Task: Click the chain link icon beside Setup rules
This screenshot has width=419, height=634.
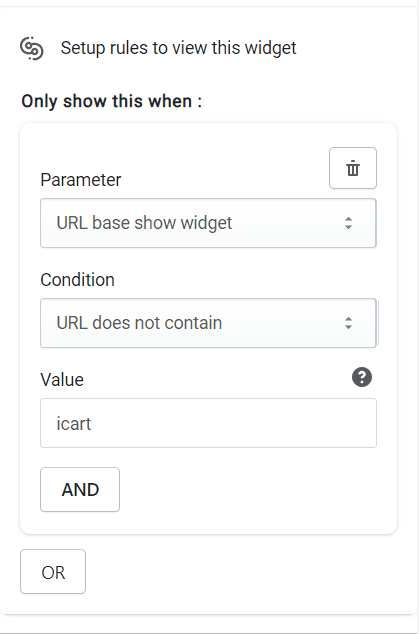Action: tap(32, 48)
